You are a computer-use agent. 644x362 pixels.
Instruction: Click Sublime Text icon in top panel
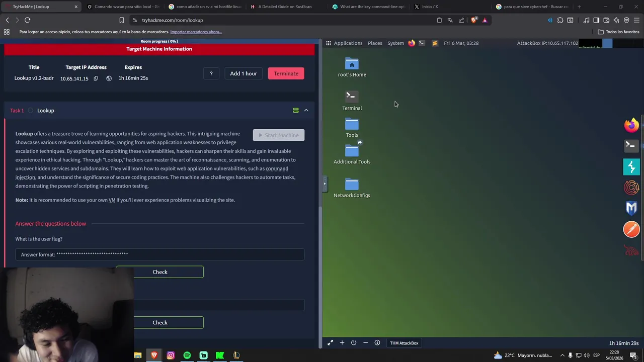coord(435,43)
